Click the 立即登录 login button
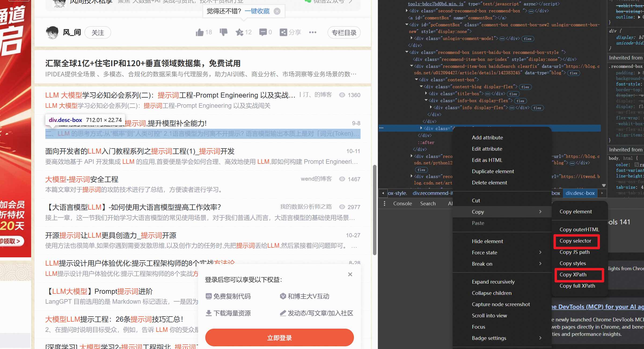This screenshot has height=349, width=644. click(279, 338)
